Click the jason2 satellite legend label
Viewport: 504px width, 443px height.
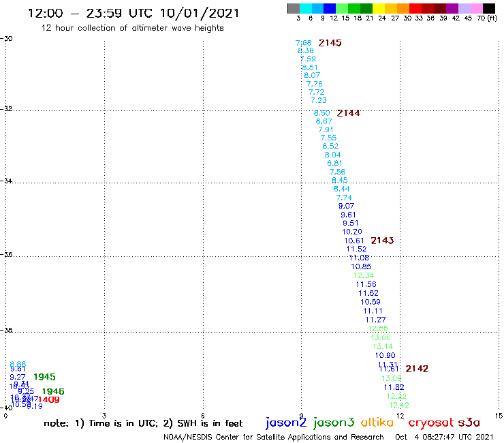pos(286,423)
